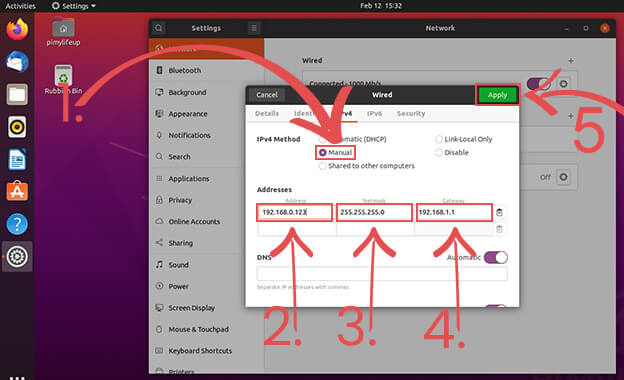The image size is (624, 380).
Task: Open the hamburger menu in Settings header
Action: (x=254, y=28)
